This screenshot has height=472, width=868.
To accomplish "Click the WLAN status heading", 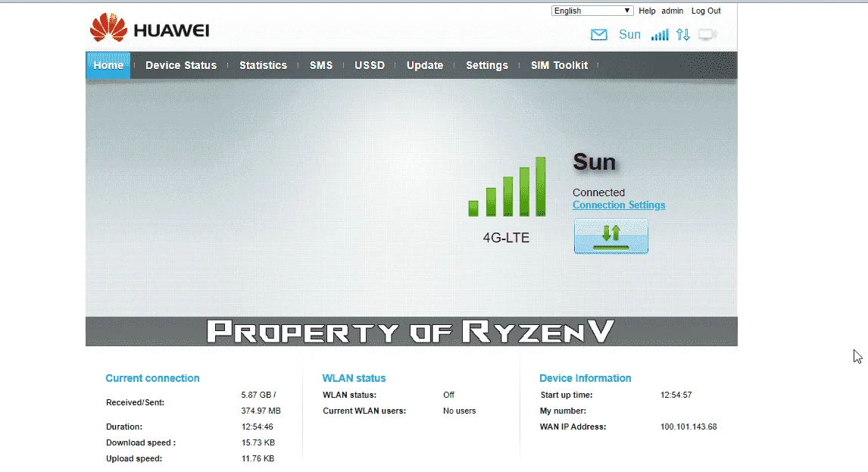I will (354, 378).
